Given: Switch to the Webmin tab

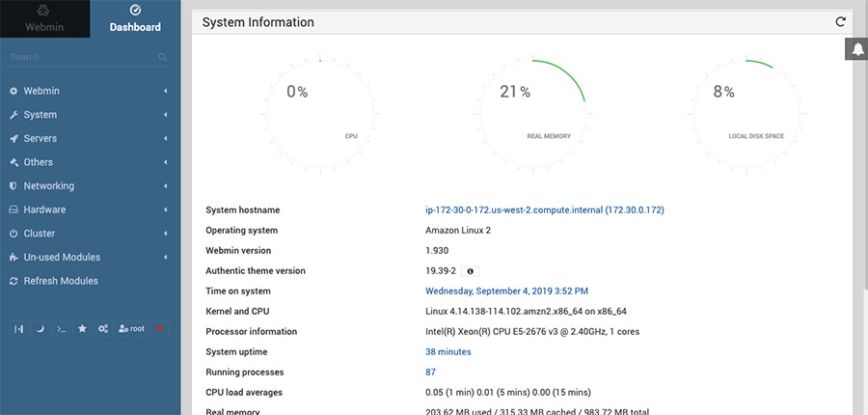Looking at the screenshot, I should pos(44,19).
